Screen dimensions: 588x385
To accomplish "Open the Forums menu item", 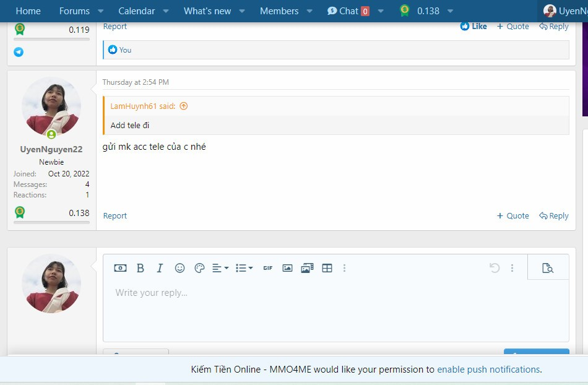I will pyautogui.click(x=74, y=11).
